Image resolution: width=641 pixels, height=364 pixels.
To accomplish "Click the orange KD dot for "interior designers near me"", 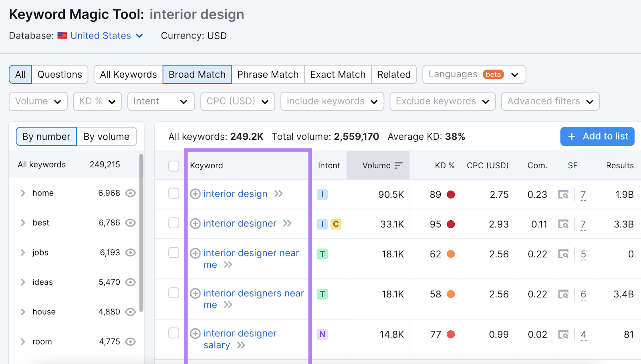I will coord(452,294).
